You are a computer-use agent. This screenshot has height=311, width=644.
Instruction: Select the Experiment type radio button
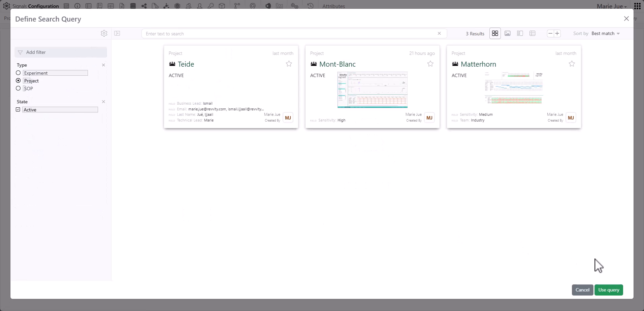[18, 73]
